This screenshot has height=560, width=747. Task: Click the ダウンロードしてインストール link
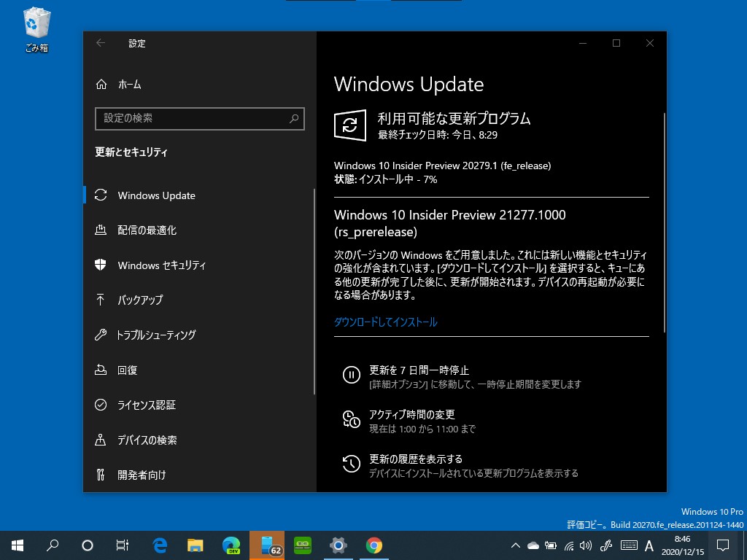click(x=385, y=322)
